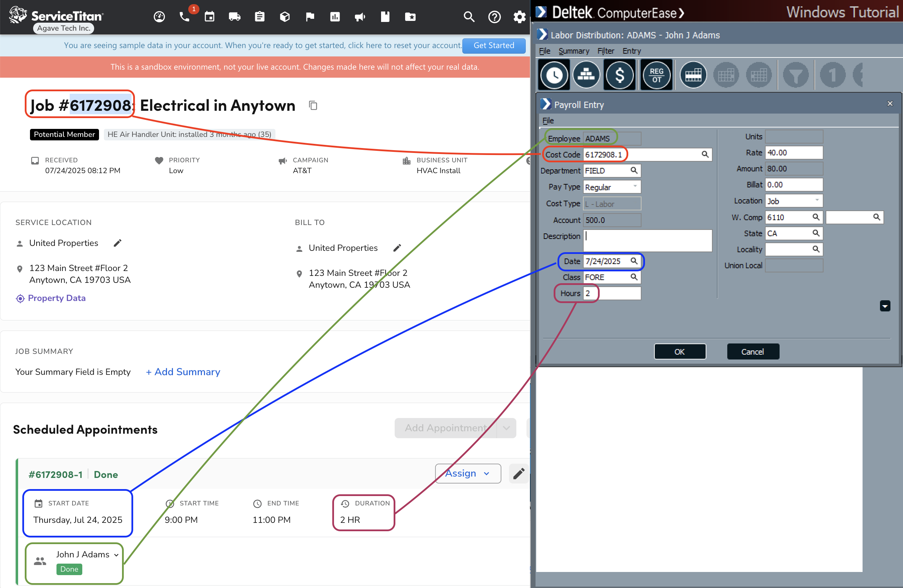The image size is (903, 588).
Task: Click the ServiceTitan phone icon with notification badge
Action: coord(185,17)
